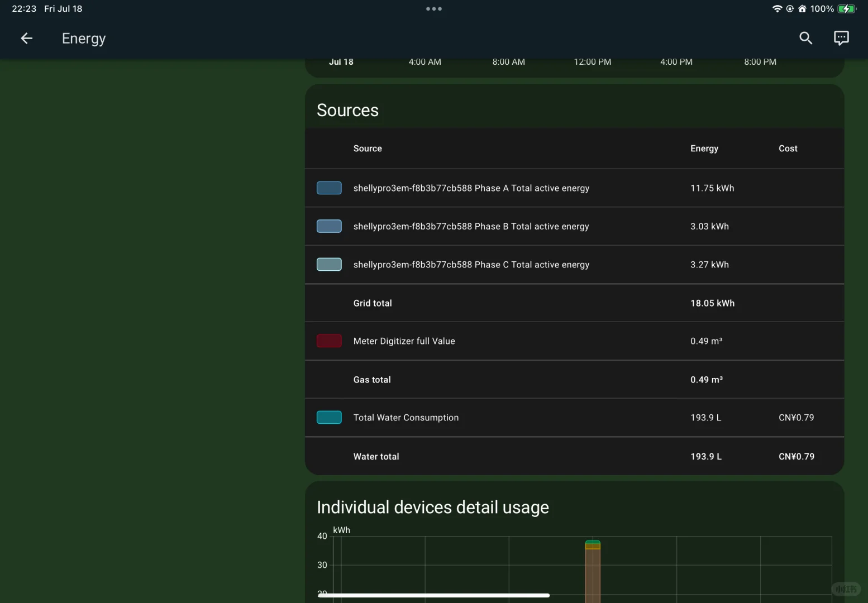Click the Sources card heading

(347, 111)
